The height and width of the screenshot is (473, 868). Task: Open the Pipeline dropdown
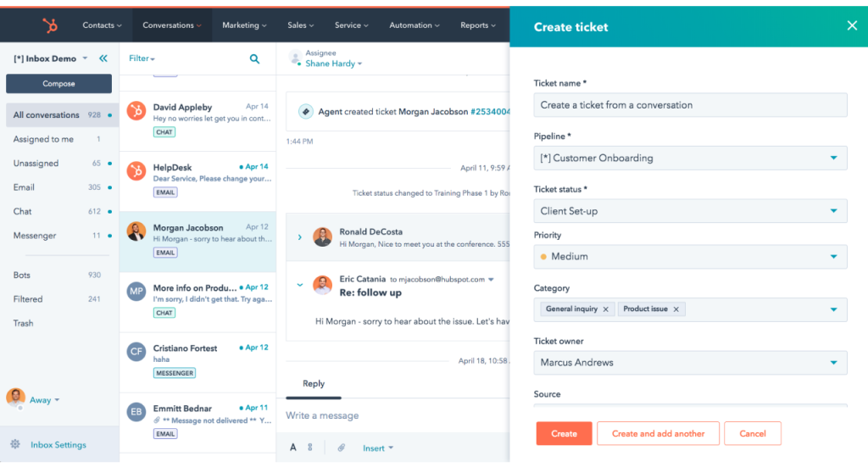[x=690, y=158]
